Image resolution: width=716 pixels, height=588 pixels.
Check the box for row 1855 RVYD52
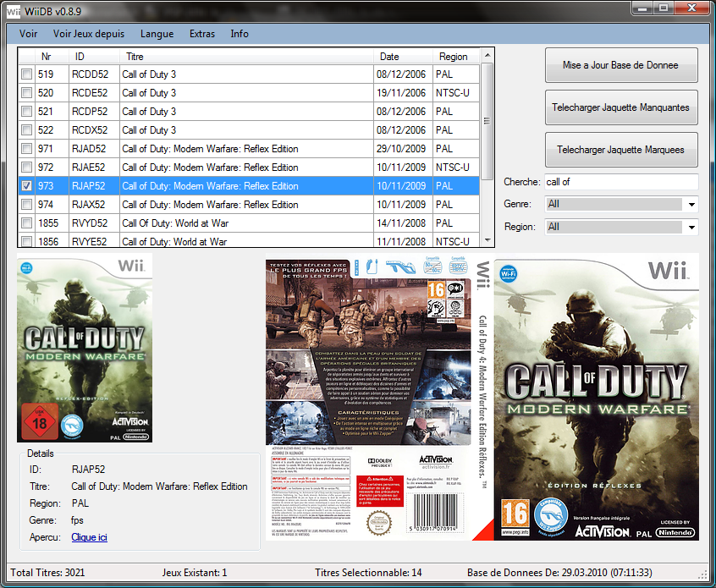[x=27, y=223]
